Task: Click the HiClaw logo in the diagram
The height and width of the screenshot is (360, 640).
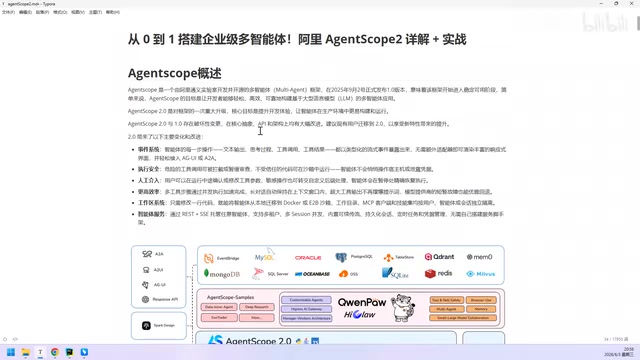Action: coord(360,315)
